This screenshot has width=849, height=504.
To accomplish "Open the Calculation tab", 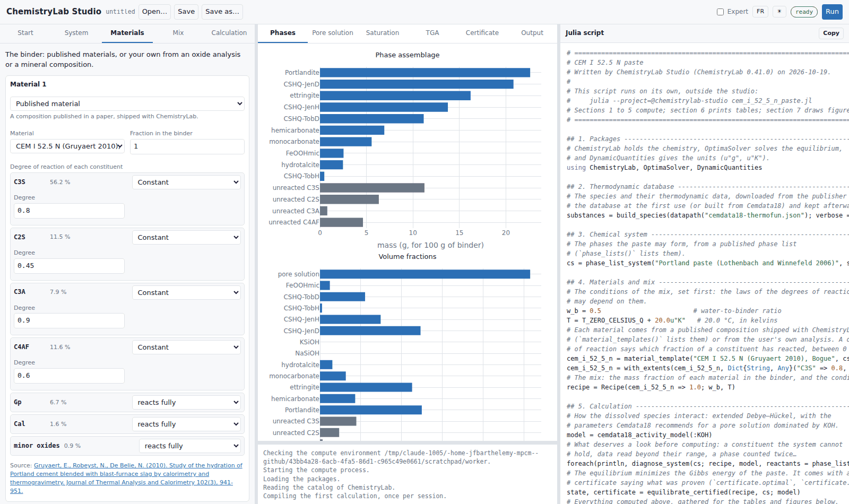I will (x=229, y=33).
